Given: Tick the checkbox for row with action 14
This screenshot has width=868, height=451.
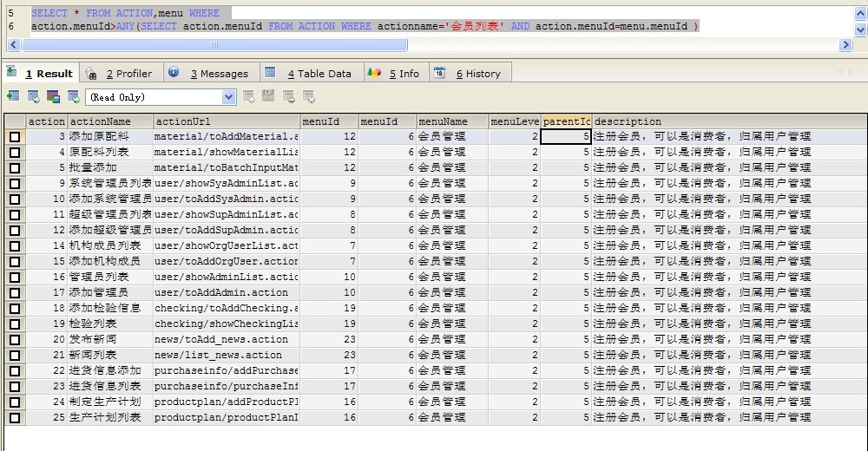Looking at the screenshot, I should tap(15, 246).
